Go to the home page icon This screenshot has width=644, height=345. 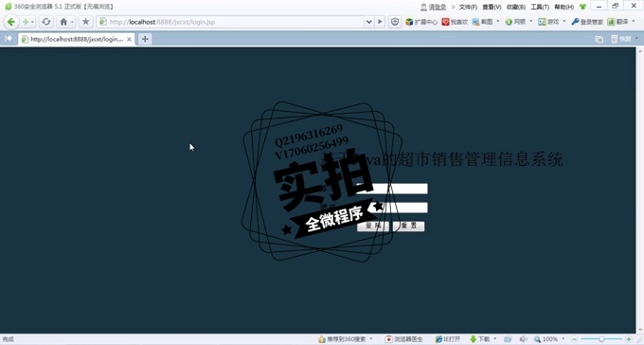click(x=63, y=22)
